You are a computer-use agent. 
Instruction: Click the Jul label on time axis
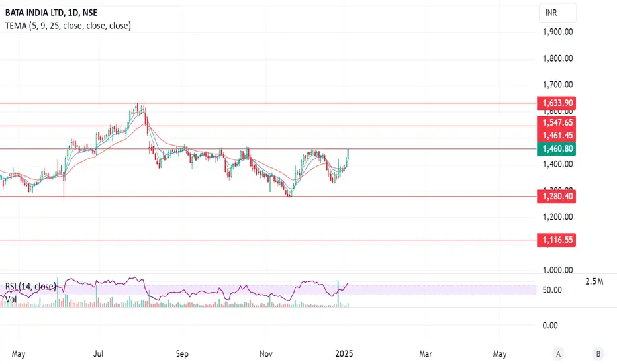(x=99, y=354)
